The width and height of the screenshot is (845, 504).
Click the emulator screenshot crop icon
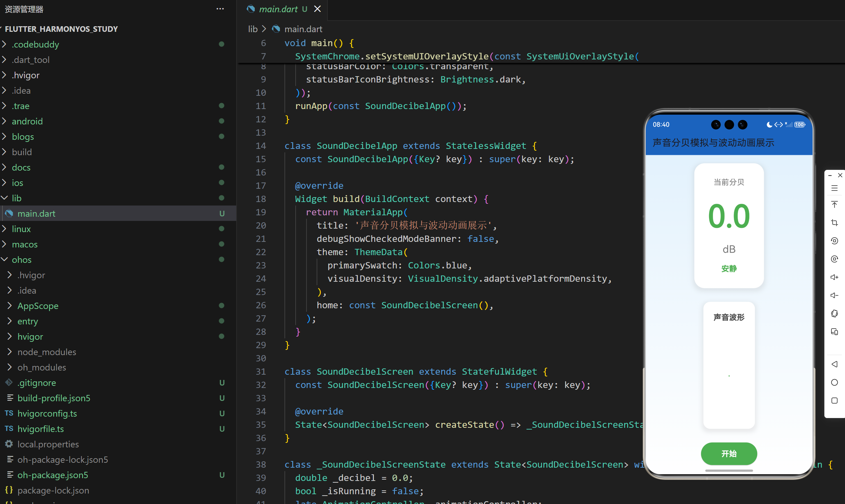tap(835, 223)
